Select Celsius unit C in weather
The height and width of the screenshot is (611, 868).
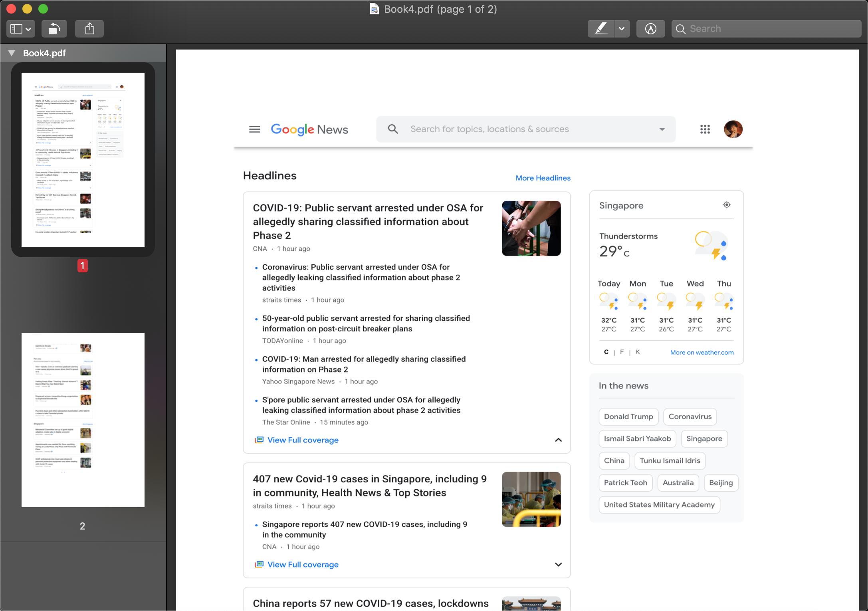606,352
